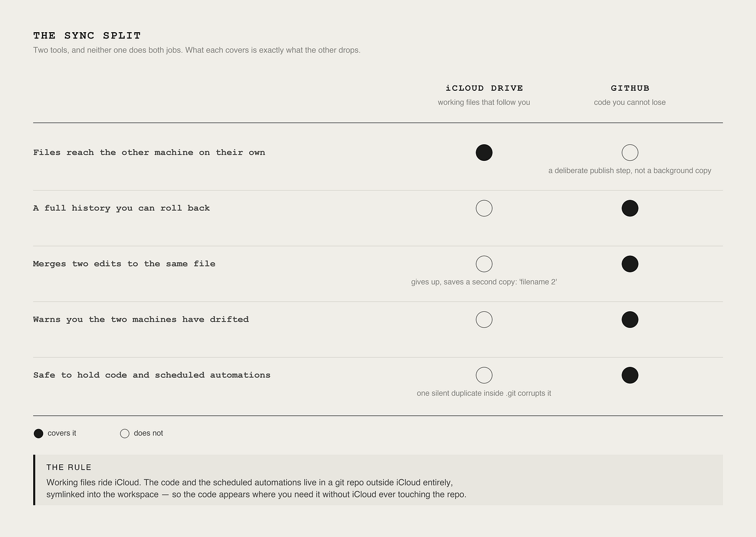This screenshot has height=537, width=756.
Task: Select filled GitHub dot in drifted warning row
Action: (630, 320)
